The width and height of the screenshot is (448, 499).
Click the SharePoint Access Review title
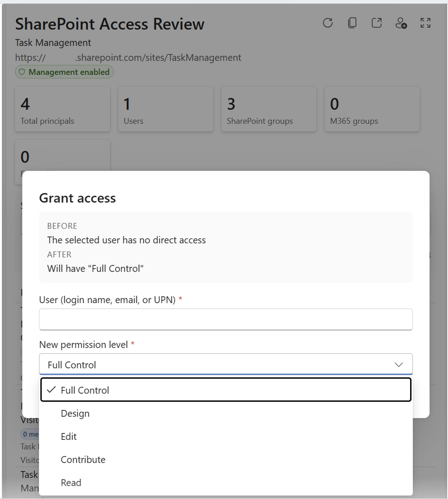coord(110,24)
